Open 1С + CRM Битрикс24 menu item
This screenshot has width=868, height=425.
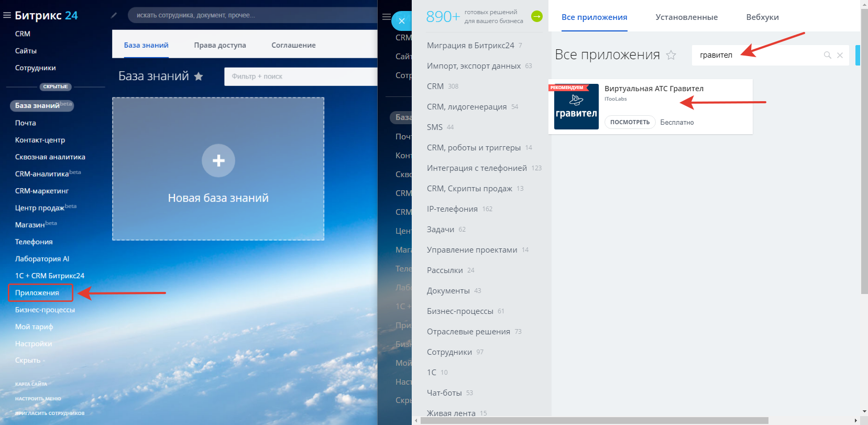[x=50, y=276]
